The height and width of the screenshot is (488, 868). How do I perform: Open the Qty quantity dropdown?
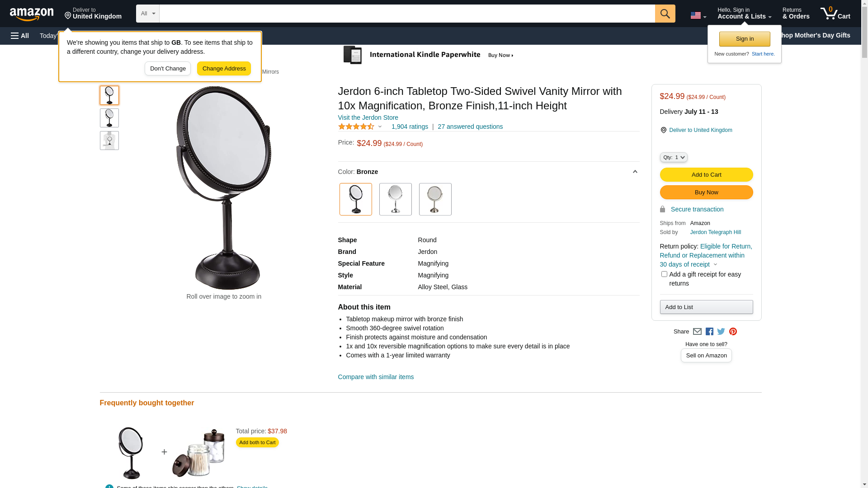(674, 157)
